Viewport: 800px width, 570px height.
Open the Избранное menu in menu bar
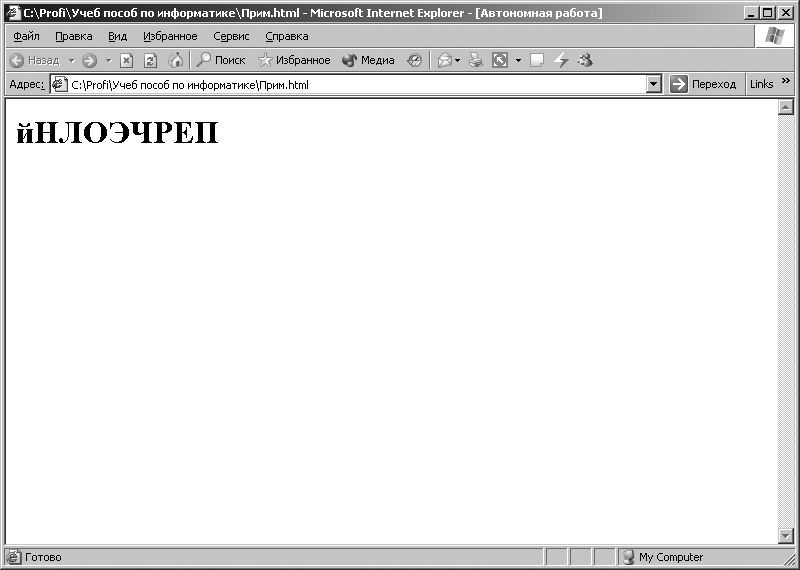[170, 36]
